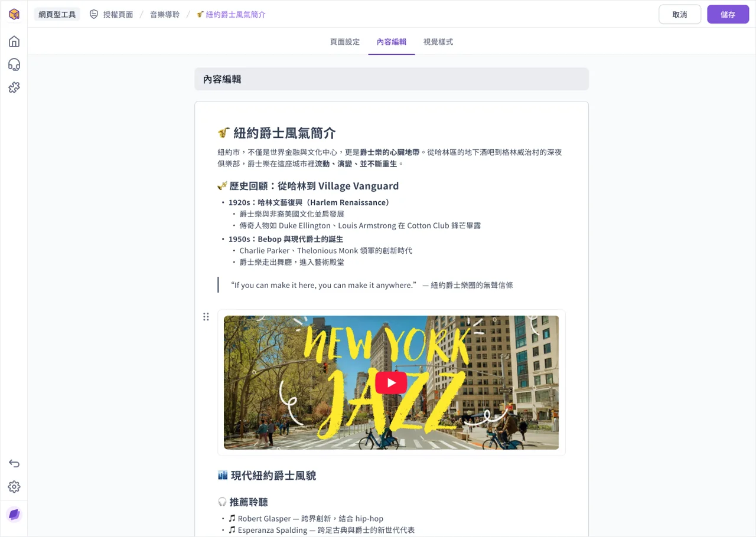Go to the Home icon in sidebar
This screenshot has height=537, width=756.
tap(14, 41)
